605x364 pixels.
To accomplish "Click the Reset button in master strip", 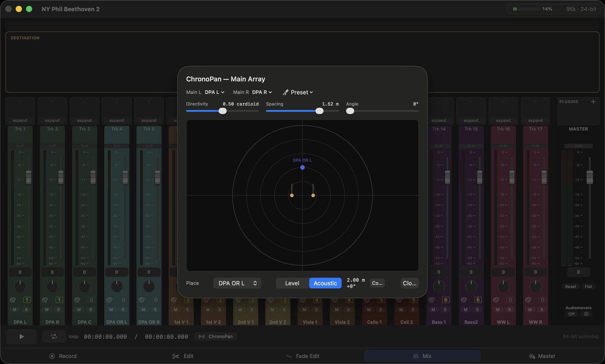I will (571, 287).
